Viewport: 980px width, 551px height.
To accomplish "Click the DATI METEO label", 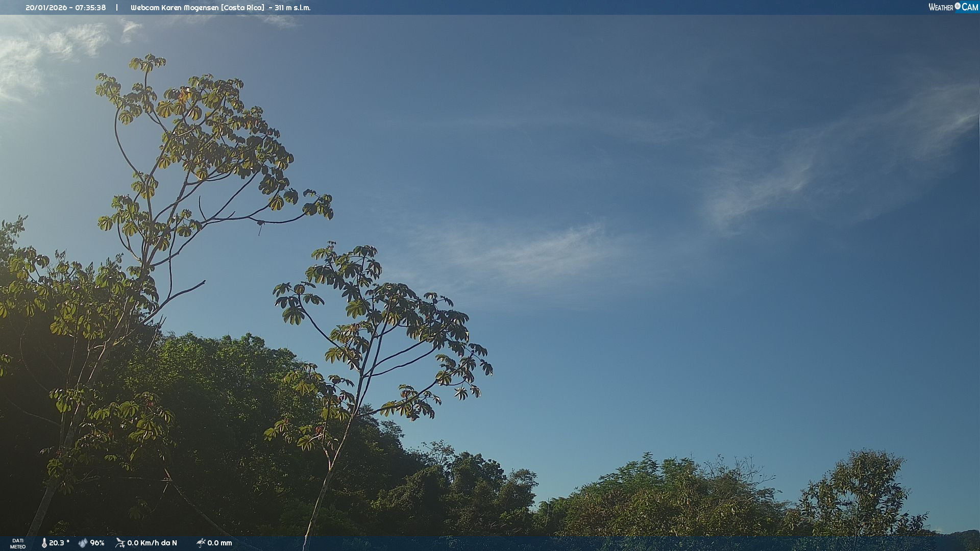I will (18, 543).
